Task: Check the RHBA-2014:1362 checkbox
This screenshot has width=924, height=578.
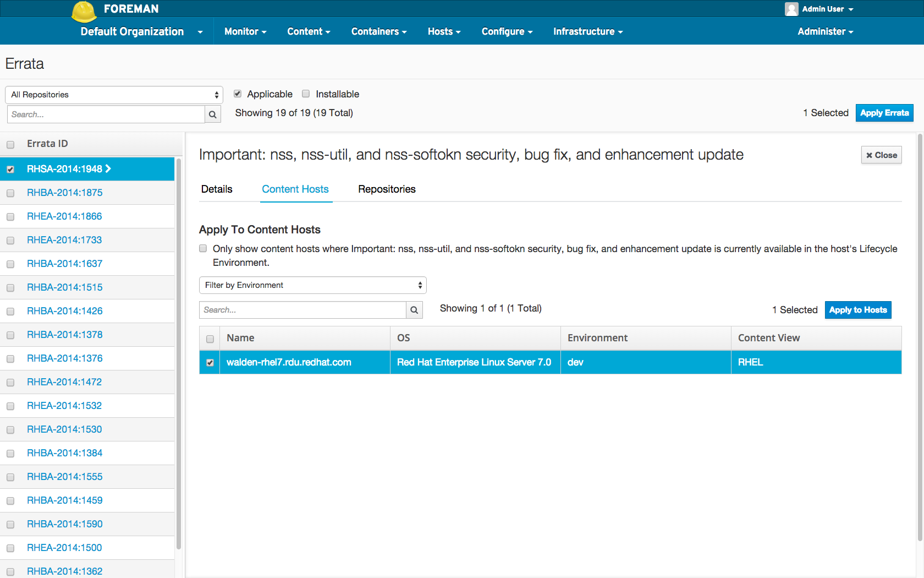Action: (10, 572)
